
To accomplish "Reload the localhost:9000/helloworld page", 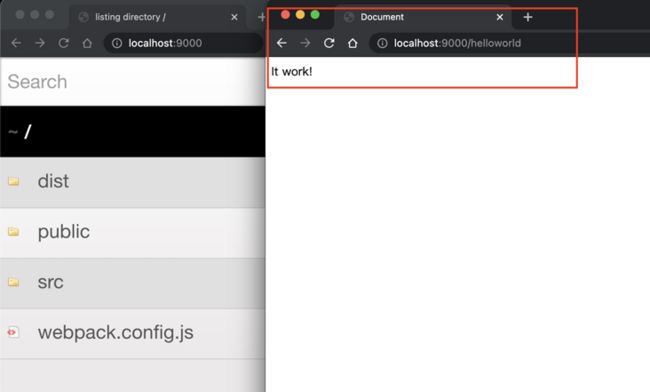I will [x=329, y=43].
